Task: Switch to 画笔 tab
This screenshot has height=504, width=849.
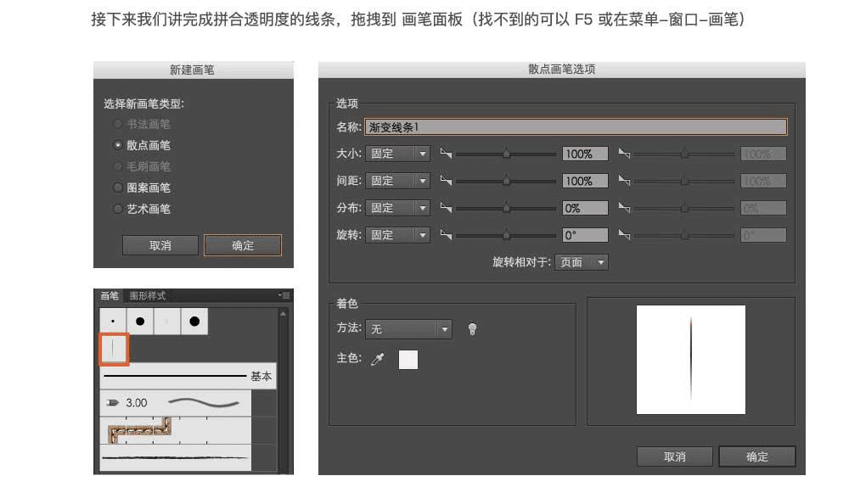Action: tap(110, 295)
